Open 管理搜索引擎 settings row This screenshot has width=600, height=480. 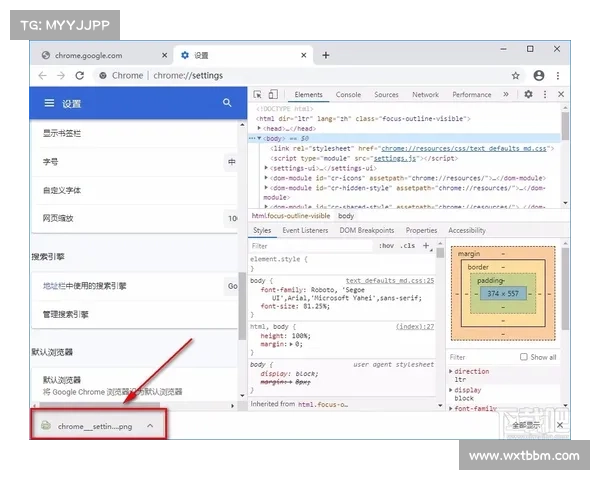[x=134, y=314]
